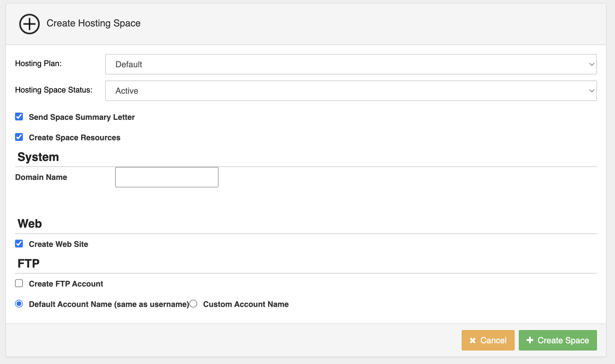This screenshot has height=364, width=615.
Task: Click the Send Space Summary Letter label
Action: pyautogui.click(x=82, y=117)
